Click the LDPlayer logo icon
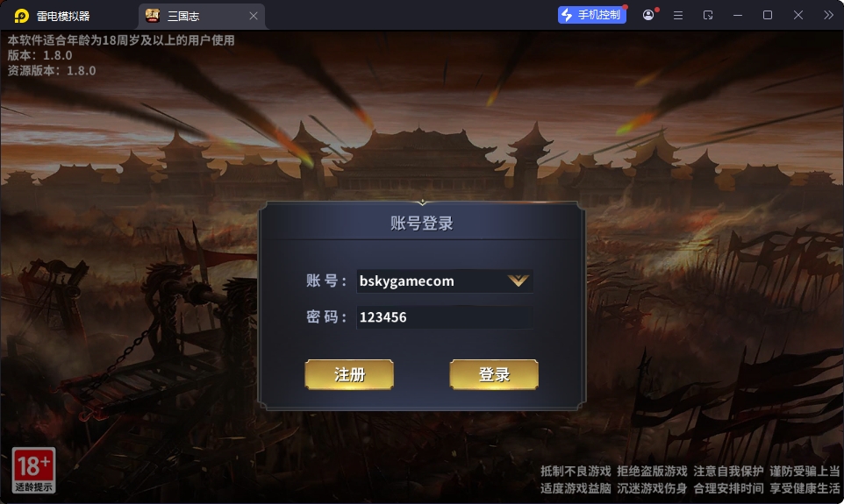Viewport: 844px width, 504px height. pos(21,16)
